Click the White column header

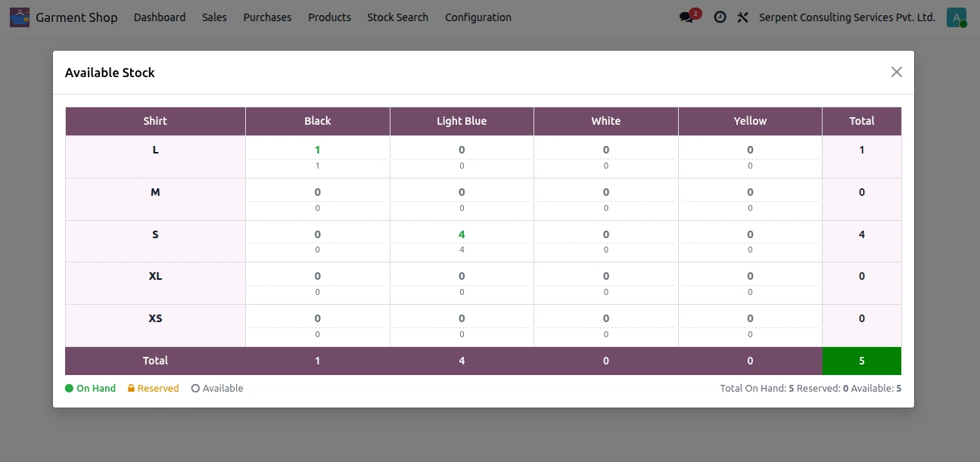(x=606, y=121)
